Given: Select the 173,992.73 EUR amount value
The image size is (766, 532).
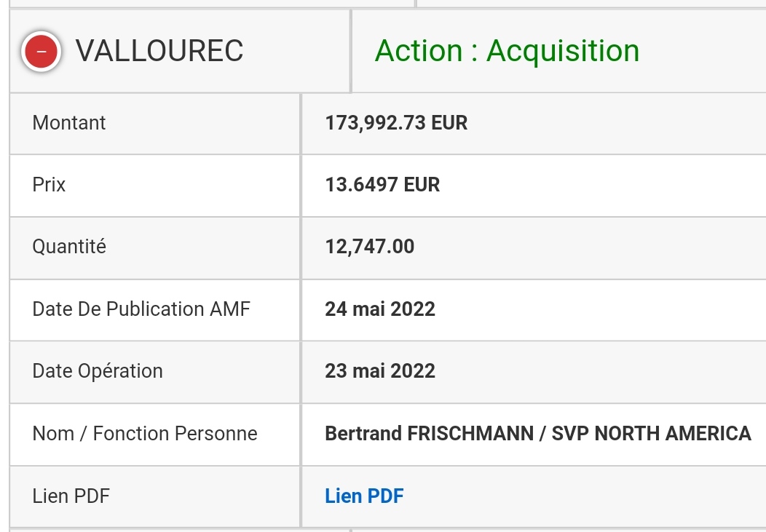Looking at the screenshot, I should pyautogui.click(x=396, y=123).
